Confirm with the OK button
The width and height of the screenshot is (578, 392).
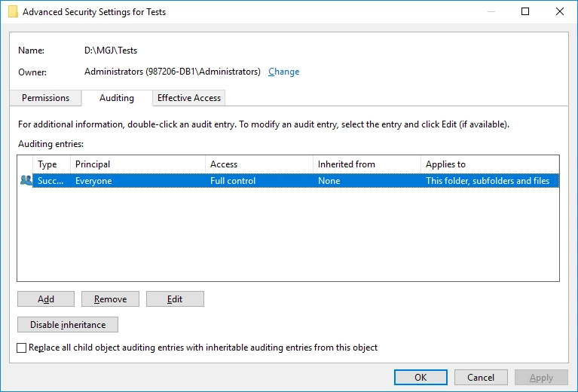(x=421, y=378)
